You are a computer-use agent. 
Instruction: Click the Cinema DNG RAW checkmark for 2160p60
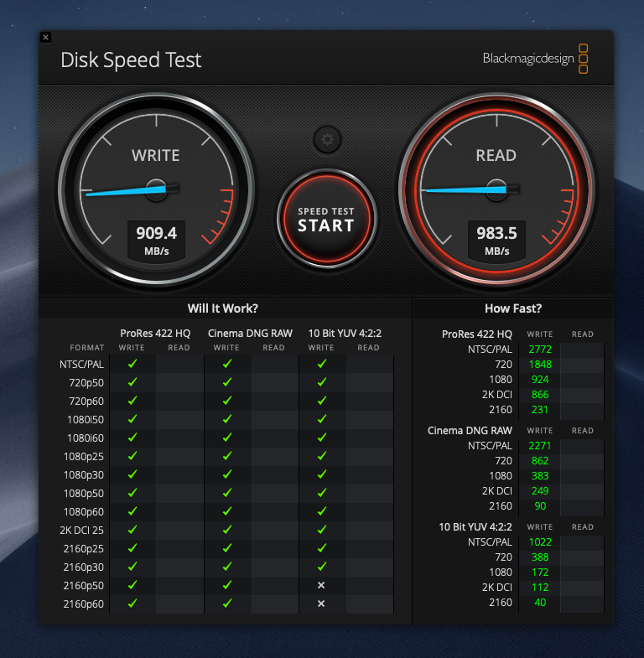[x=227, y=603]
